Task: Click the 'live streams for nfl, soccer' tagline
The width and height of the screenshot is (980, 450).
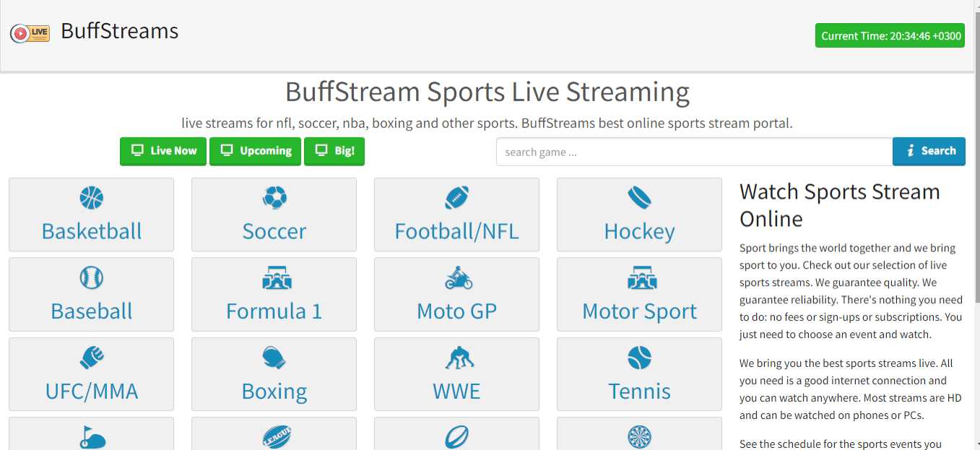Action: (487, 124)
